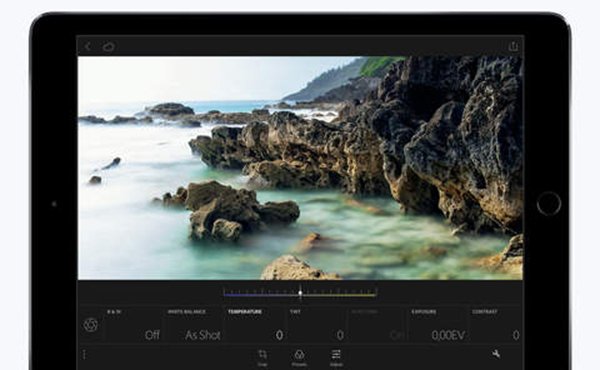This screenshot has height=370, width=600.
Task: Select the Temperature adjustment tile
Action: 255,324
